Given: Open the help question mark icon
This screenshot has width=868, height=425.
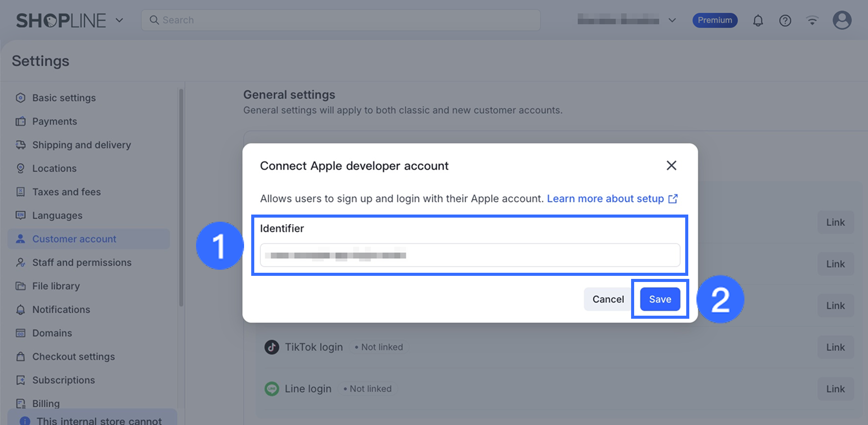Looking at the screenshot, I should coord(785,20).
